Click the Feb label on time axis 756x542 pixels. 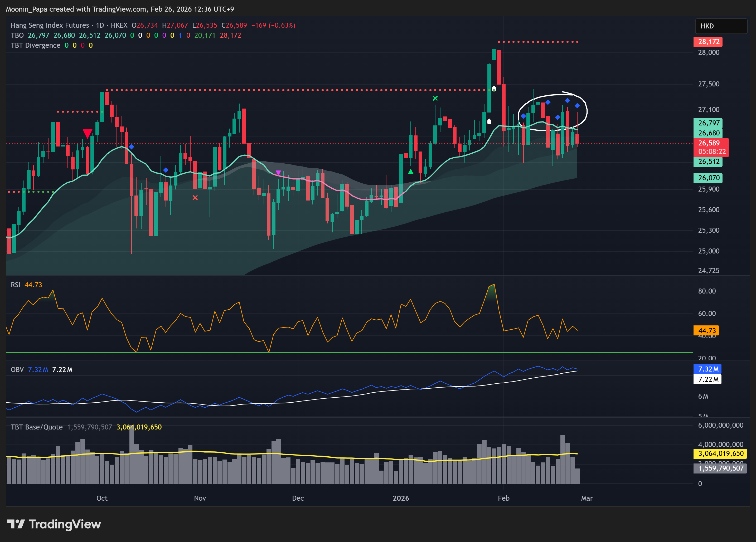tap(503, 498)
